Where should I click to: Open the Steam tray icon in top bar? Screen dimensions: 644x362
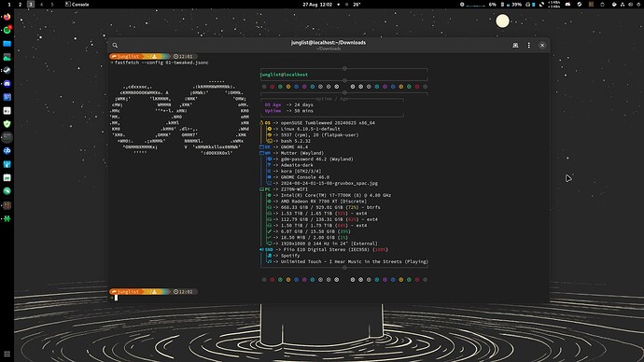click(x=579, y=5)
